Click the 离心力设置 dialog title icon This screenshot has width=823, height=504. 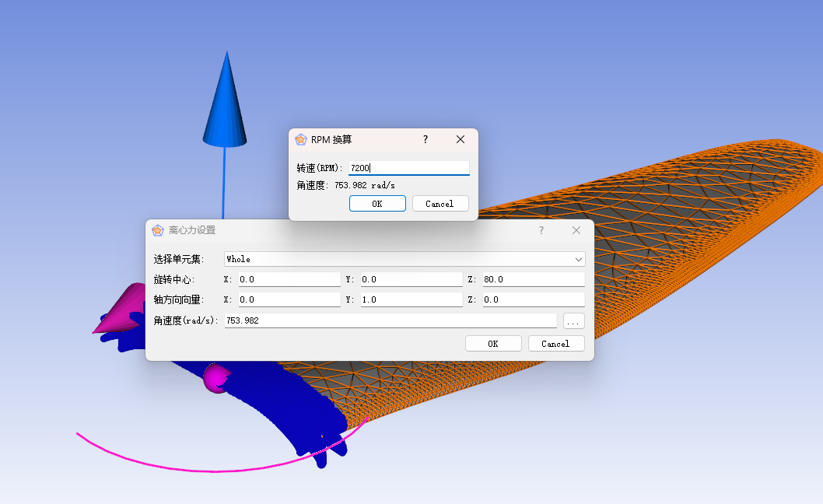(158, 230)
